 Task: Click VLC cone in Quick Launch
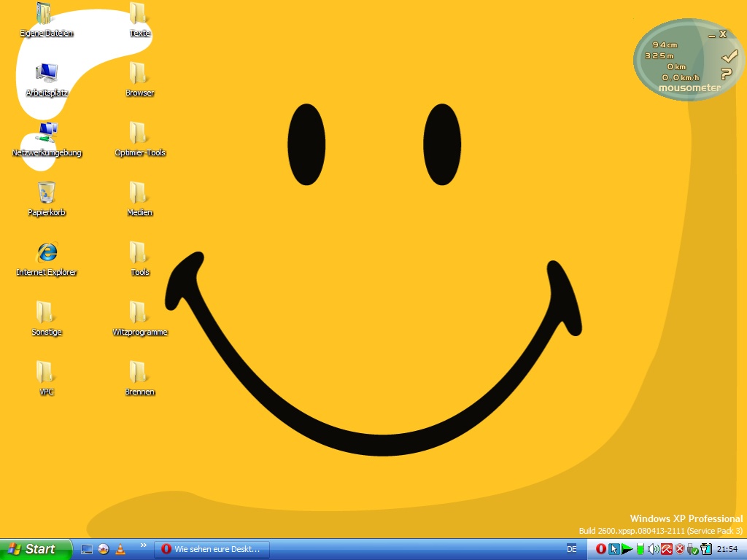tap(120, 549)
